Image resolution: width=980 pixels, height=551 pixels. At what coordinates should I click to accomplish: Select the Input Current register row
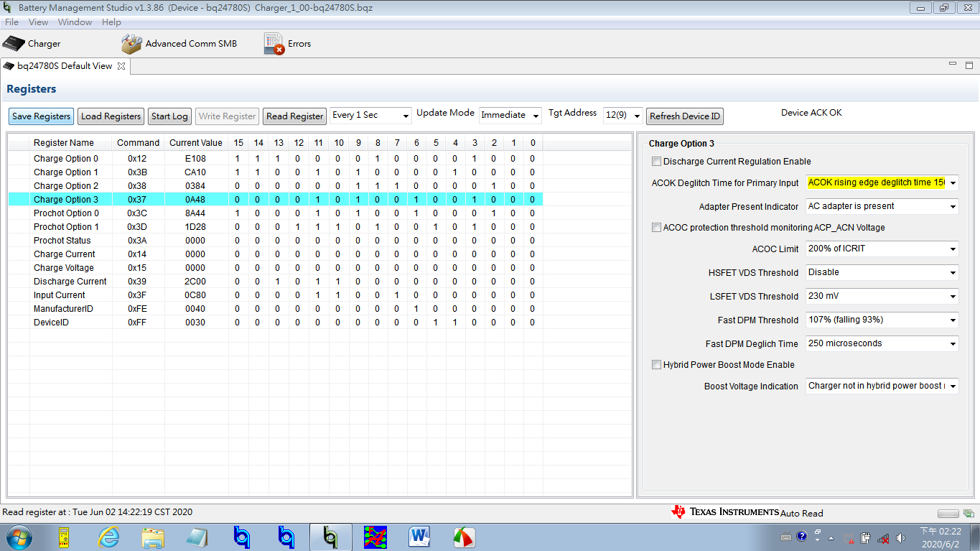[x=275, y=295]
